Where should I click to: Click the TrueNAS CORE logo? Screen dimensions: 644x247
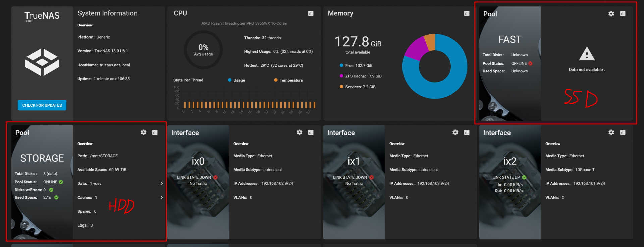(42, 16)
